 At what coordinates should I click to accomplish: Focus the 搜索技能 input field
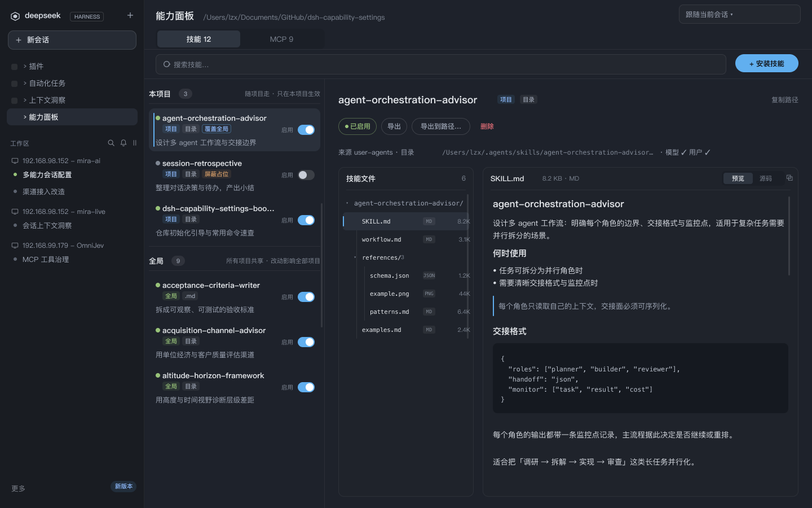tap(440, 64)
